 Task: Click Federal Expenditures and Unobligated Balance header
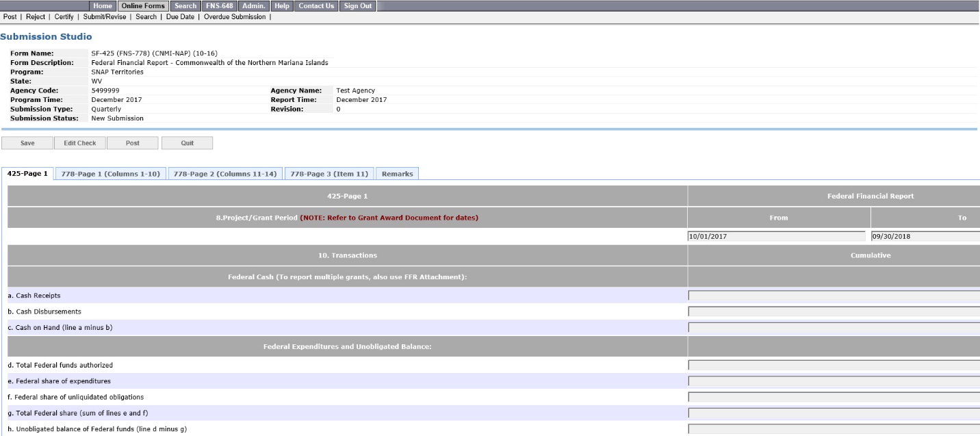347,346
